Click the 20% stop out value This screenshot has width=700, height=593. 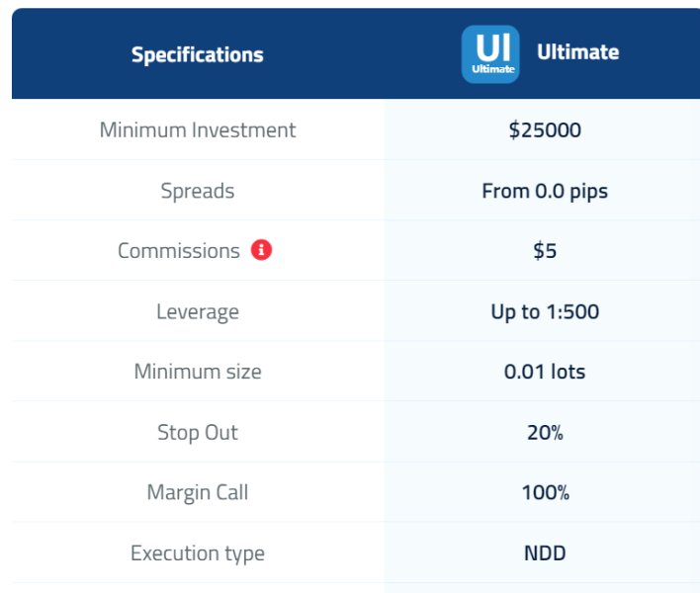click(x=545, y=433)
